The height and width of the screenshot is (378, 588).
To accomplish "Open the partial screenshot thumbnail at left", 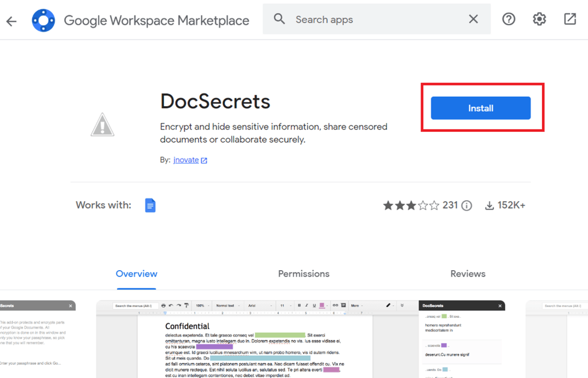I will coord(37,339).
